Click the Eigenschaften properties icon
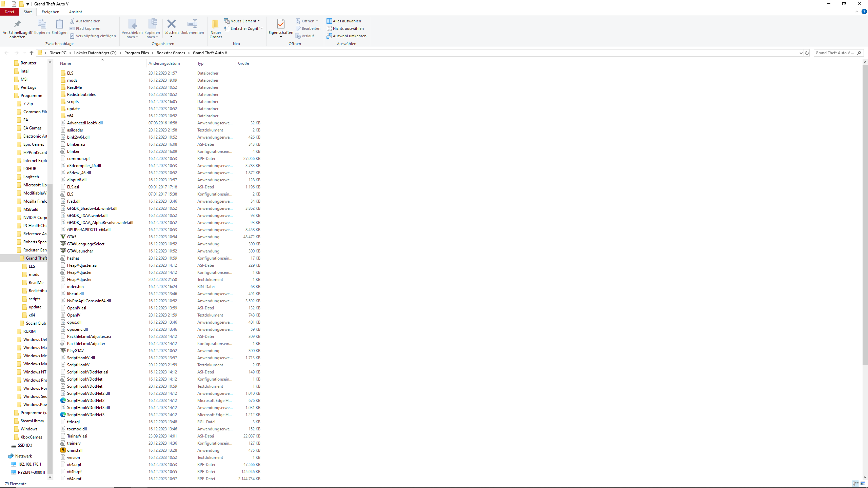Image resolution: width=868 pixels, height=488 pixels. pyautogui.click(x=280, y=24)
